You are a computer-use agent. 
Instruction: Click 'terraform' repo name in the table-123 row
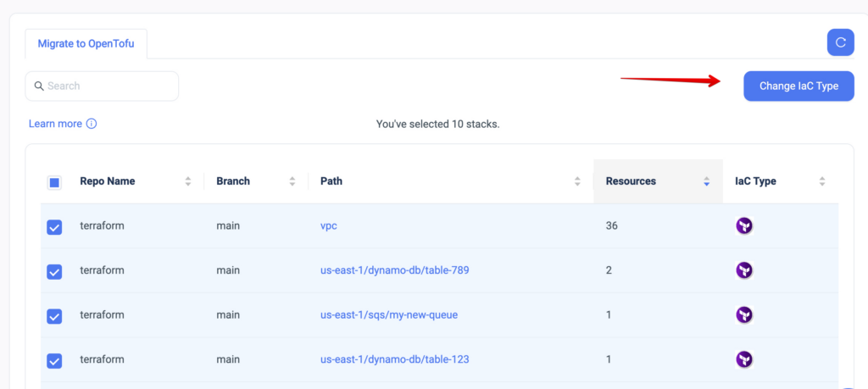tap(102, 359)
